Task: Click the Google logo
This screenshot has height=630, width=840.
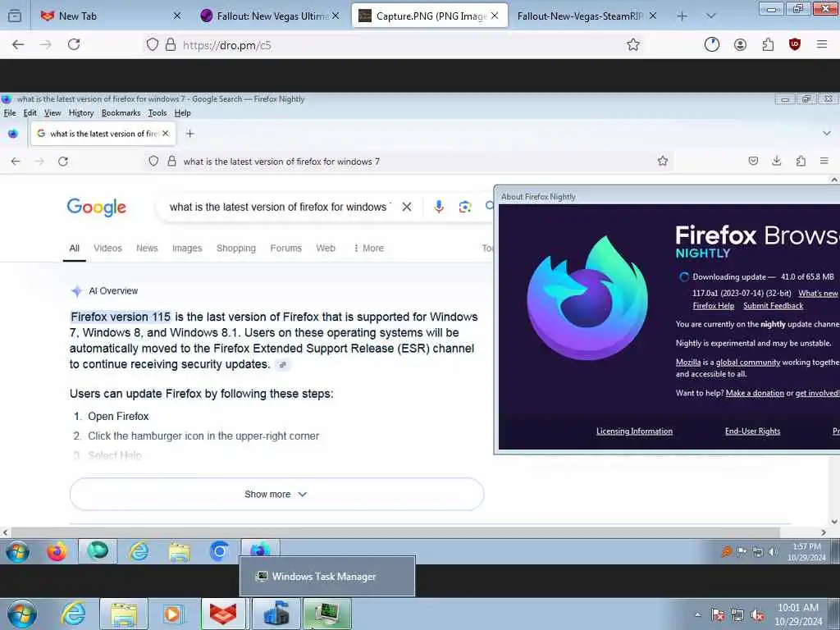Action: (97, 208)
